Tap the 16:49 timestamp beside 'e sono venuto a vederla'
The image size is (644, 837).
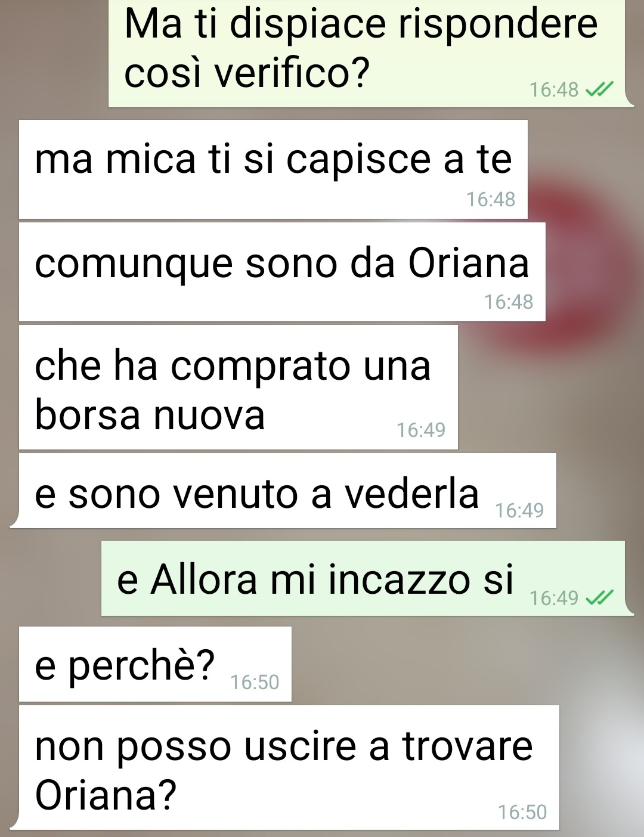tap(519, 510)
